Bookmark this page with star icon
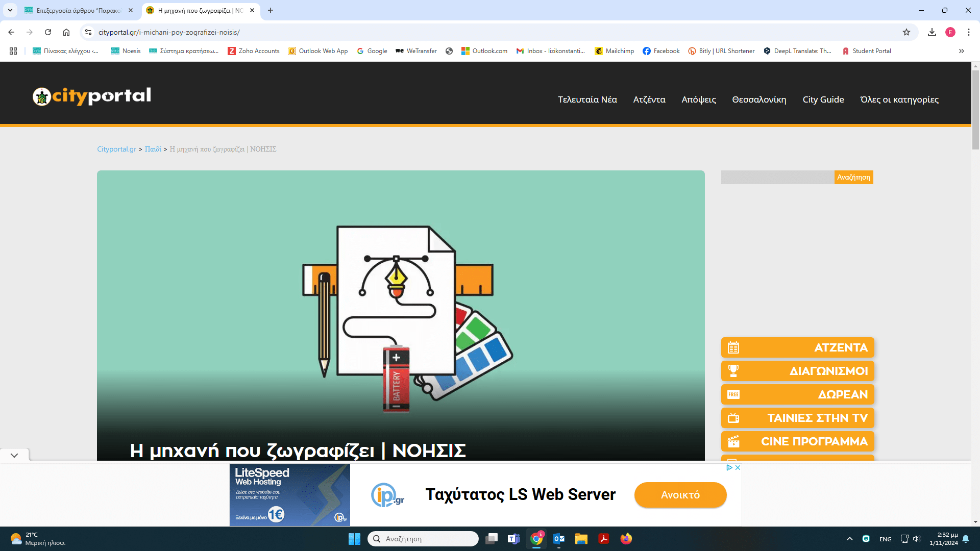The height and width of the screenshot is (551, 980). [x=906, y=32]
